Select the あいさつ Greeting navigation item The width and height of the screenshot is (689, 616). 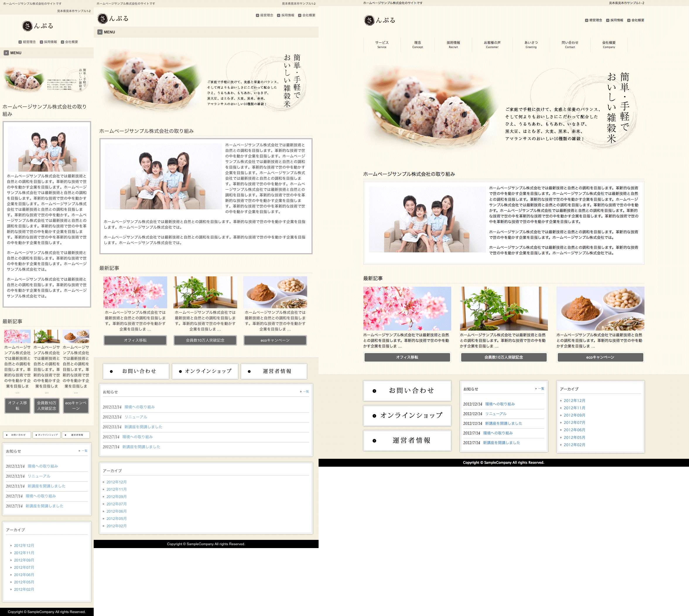(531, 44)
